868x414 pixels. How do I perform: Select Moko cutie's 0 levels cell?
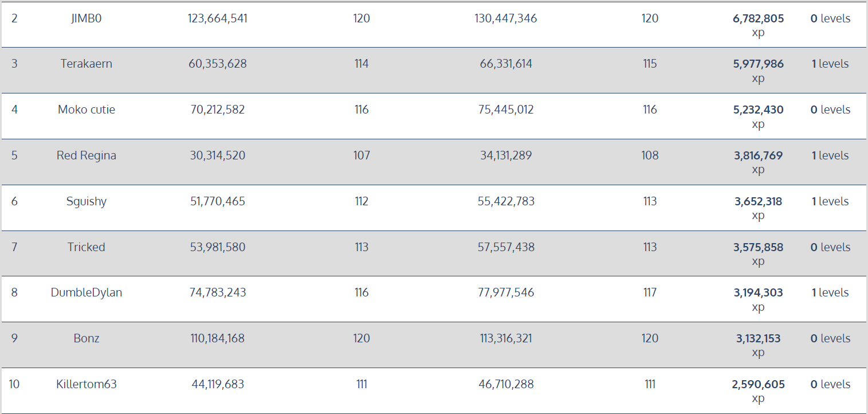pyautogui.click(x=830, y=110)
